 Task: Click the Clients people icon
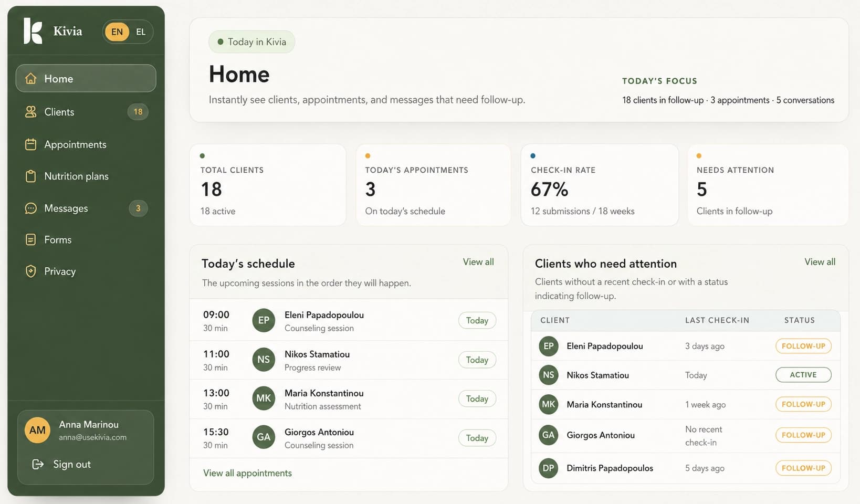[31, 112]
